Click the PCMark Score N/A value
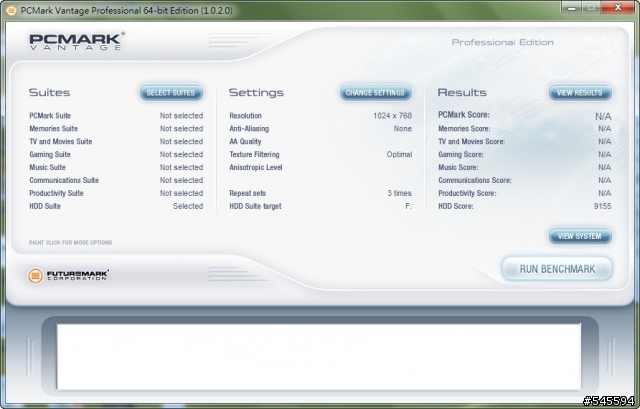Image resolution: width=640 pixels, height=409 pixels. pyautogui.click(x=603, y=116)
